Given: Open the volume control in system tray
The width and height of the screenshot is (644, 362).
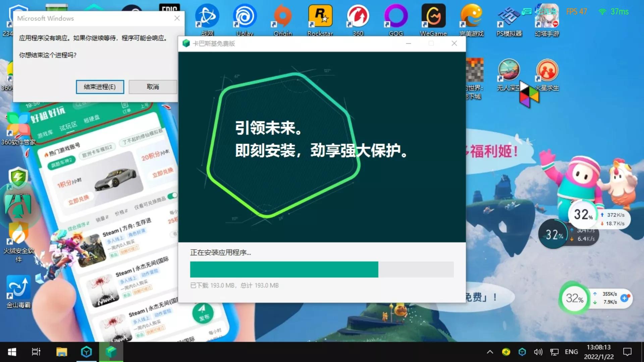Looking at the screenshot, I should pos(538,352).
